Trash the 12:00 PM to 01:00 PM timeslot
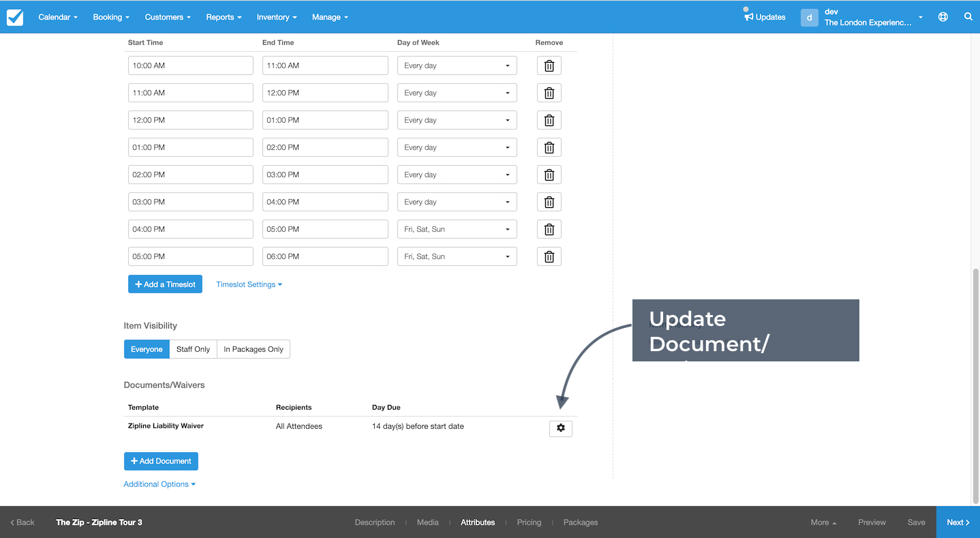The height and width of the screenshot is (538, 980). [x=549, y=121]
